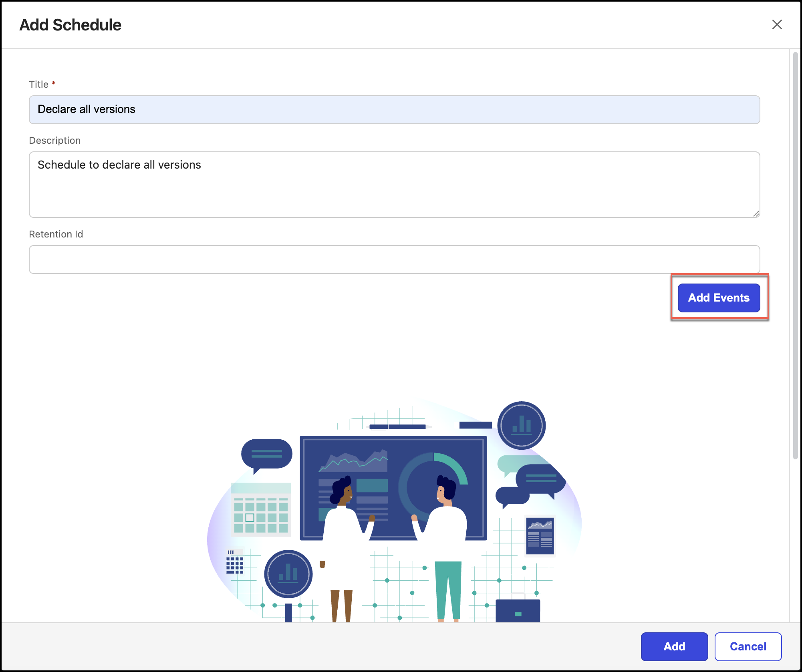Click the calendar graphic in illustration
Screen dimensions: 802x672
pos(261,509)
